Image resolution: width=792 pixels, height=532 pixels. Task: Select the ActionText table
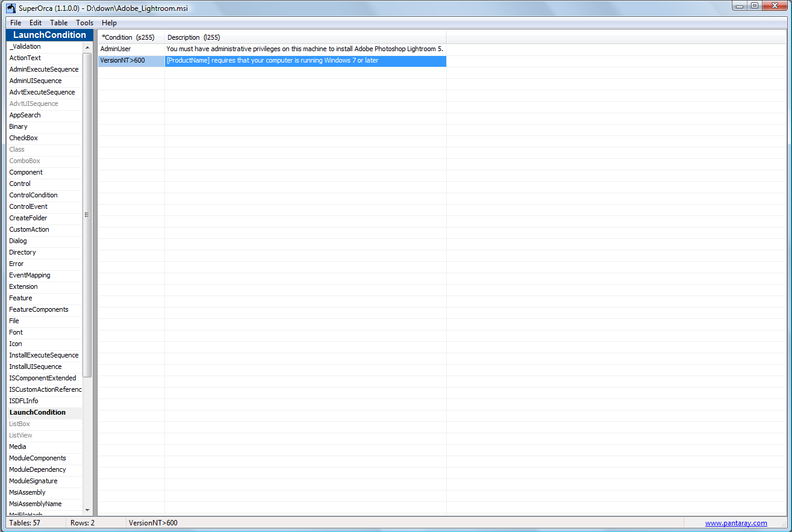pos(45,58)
